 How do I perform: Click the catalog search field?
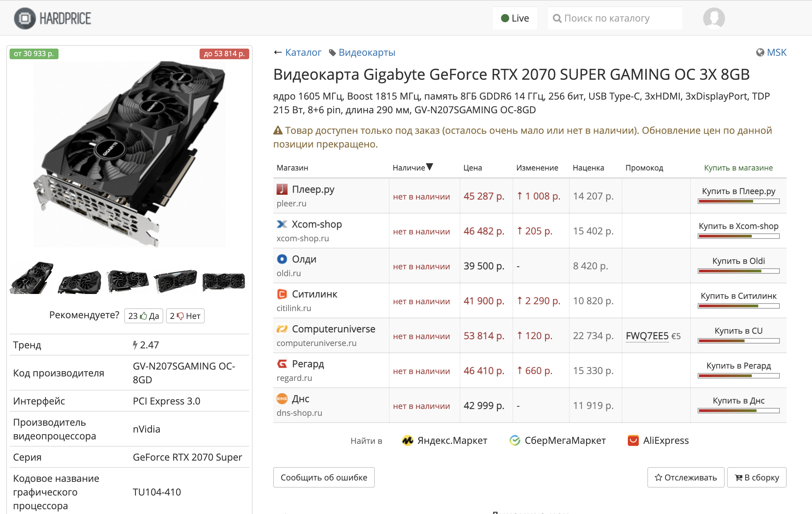615,18
